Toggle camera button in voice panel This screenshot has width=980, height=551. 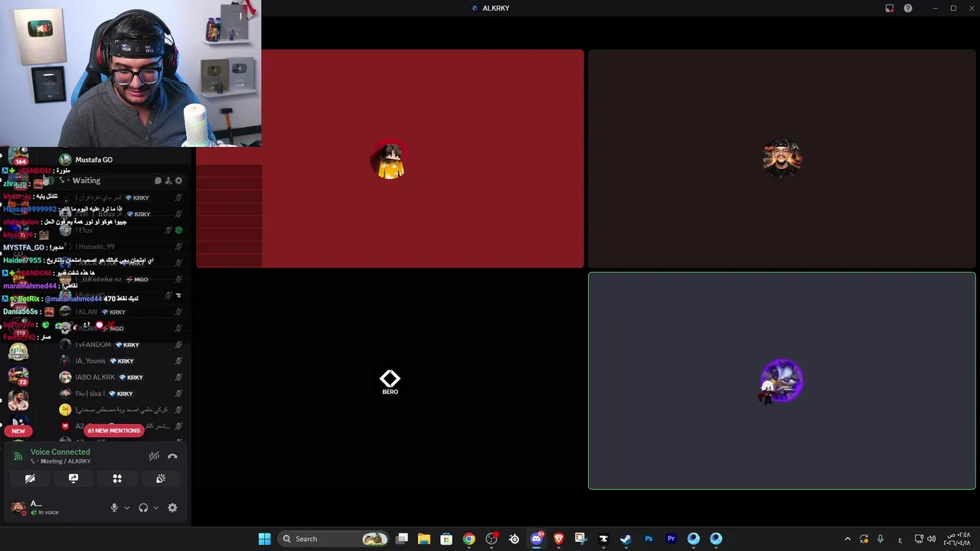tap(30, 478)
